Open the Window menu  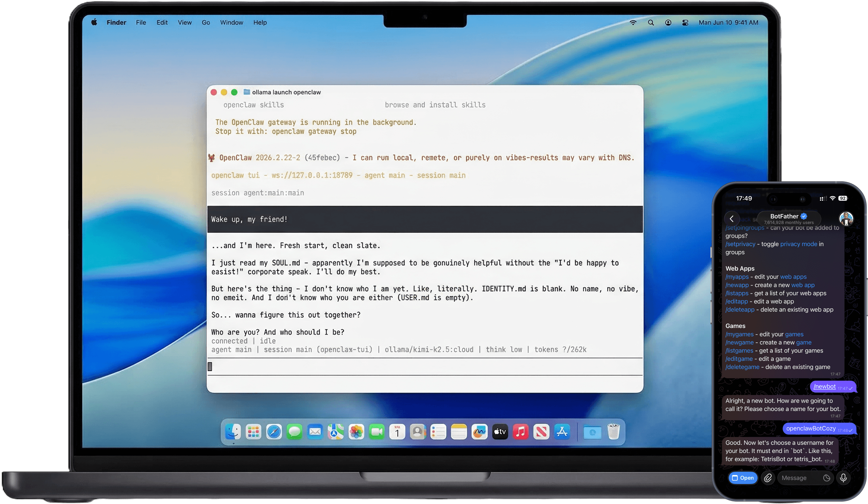click(x=232, y=22)
